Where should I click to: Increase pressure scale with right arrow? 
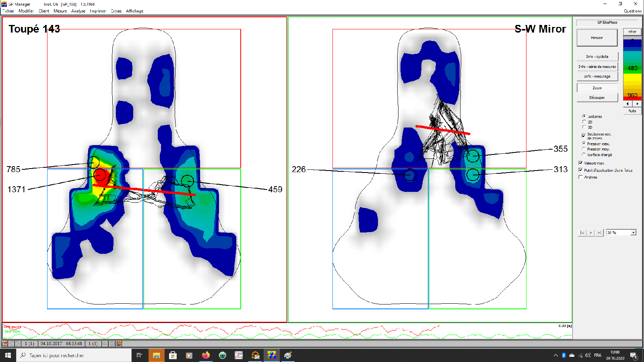pyautogui.click(x=637, y=104)
